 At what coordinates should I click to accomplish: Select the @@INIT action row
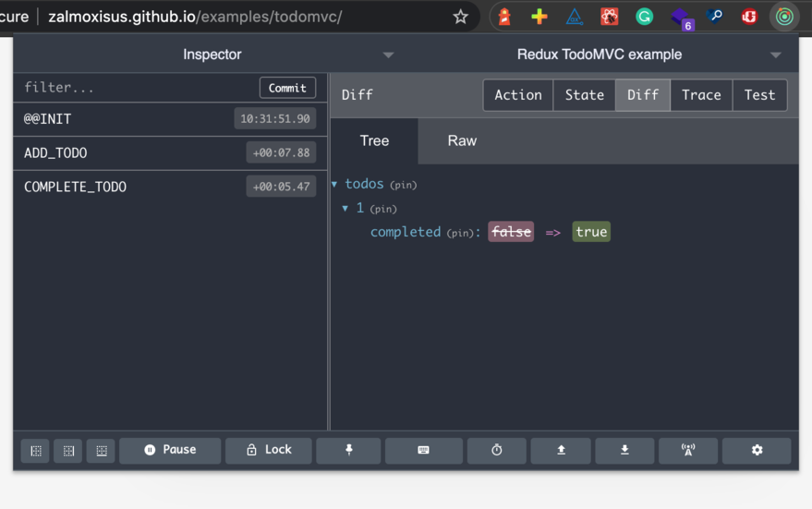pos(170,119)
